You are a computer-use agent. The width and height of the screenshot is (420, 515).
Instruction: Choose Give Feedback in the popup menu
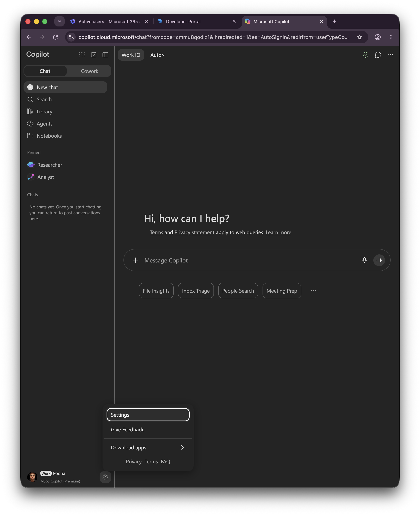point(148,429)
